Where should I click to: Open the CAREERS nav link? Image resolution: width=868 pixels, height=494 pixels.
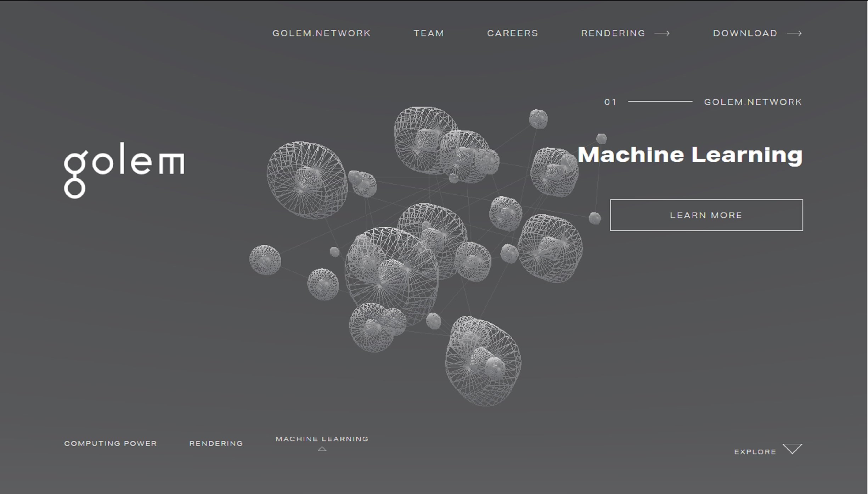[513, 33]
